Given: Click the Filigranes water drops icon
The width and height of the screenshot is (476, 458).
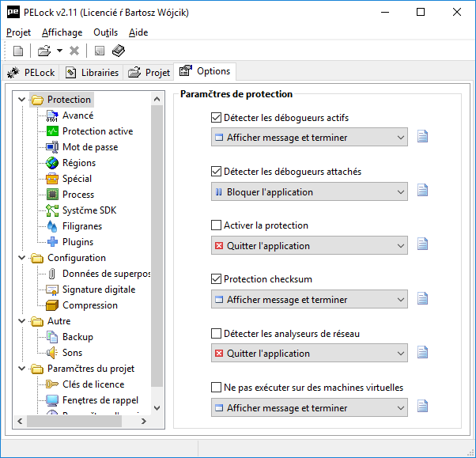Looking at the screenshot, I should tap(52, 226).
